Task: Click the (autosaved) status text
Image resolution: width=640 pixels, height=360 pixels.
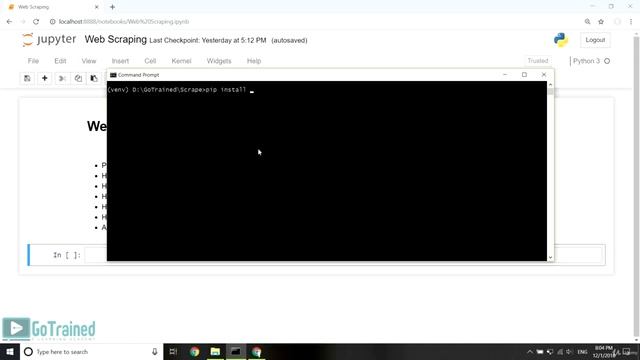Action: click(x=289, y=40)
